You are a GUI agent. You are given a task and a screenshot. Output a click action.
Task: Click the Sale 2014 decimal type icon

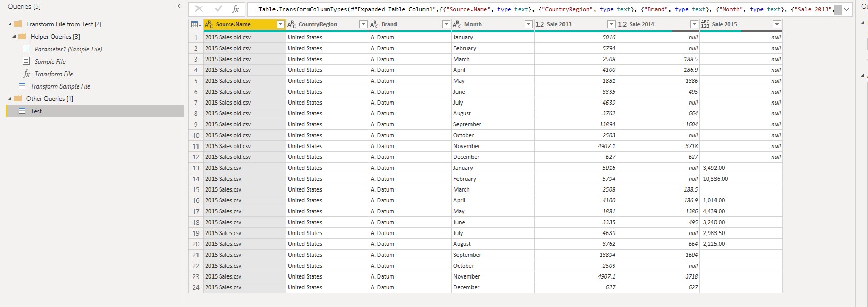(622, 24)
